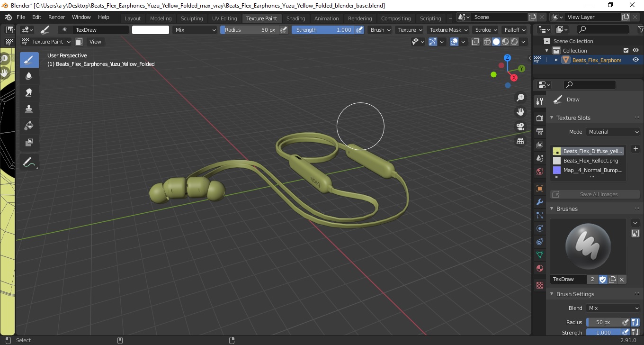This screenshot has height=345, width=644.
Task: Switch to the Sculpting workspace tab
Action: tap(192, 18)
